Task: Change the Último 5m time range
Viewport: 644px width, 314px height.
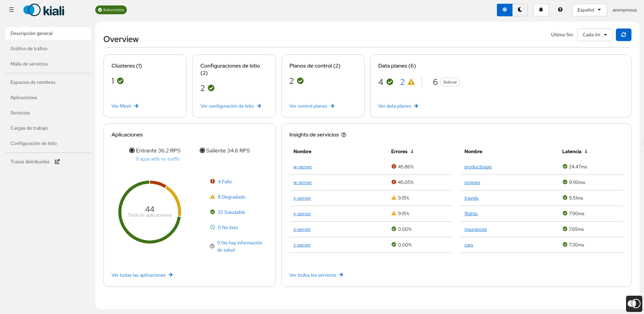Action: [x=562, y=35]
